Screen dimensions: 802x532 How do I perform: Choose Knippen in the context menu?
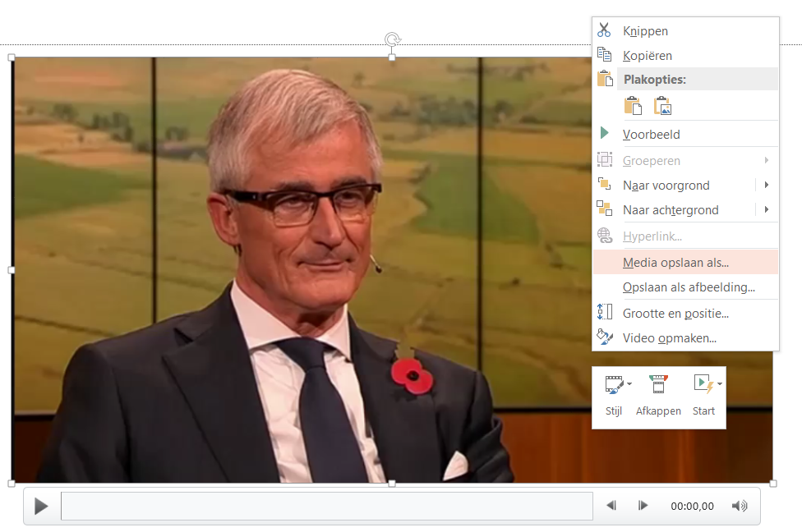685,30
